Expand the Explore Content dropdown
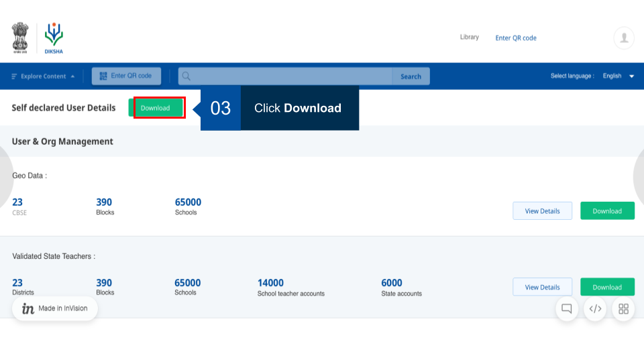This screenshot has width=644, height=362. pyautogui.click(x=44, y=76)
